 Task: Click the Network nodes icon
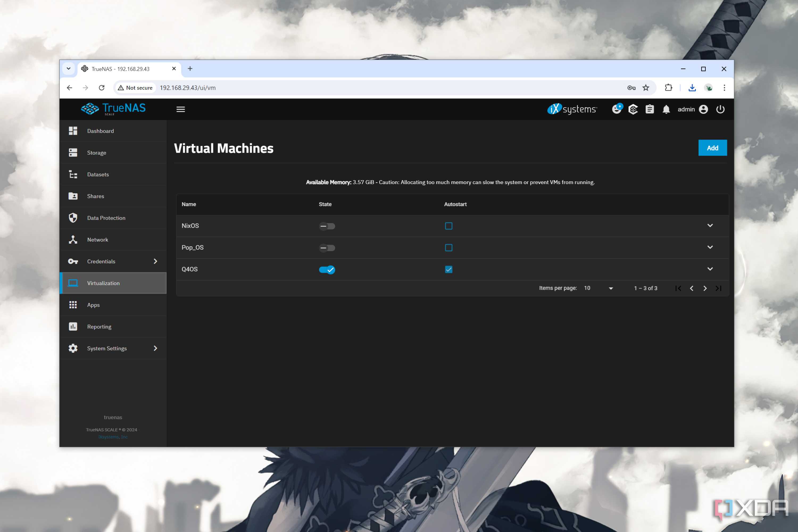tap(73, 240)
